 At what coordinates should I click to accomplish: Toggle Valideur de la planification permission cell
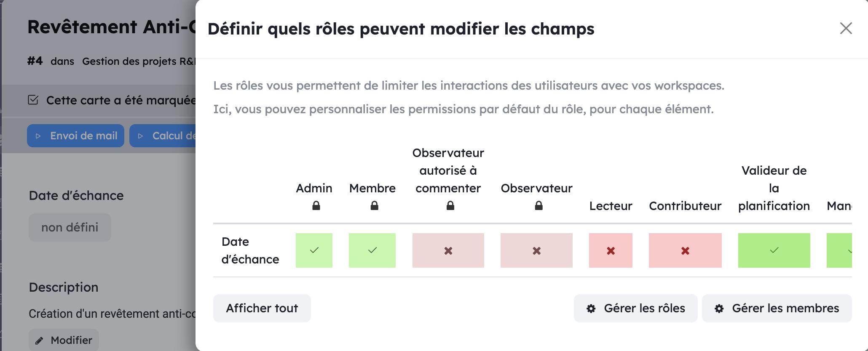point(774,250)
